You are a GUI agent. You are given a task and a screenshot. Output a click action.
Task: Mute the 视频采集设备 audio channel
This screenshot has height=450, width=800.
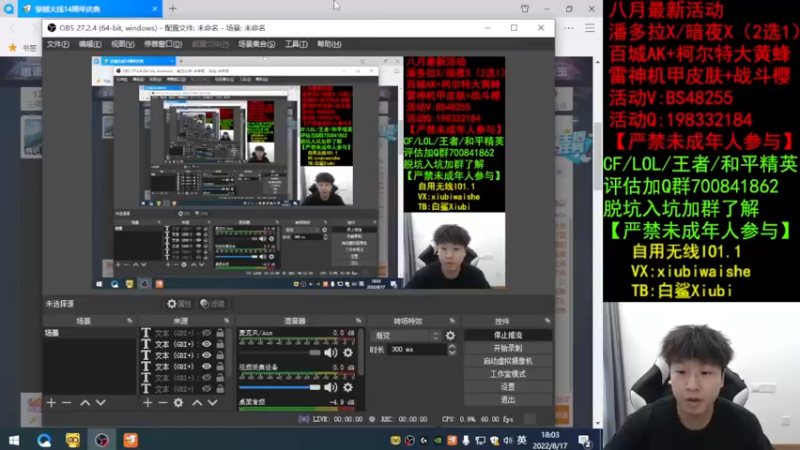click(331, 387)
